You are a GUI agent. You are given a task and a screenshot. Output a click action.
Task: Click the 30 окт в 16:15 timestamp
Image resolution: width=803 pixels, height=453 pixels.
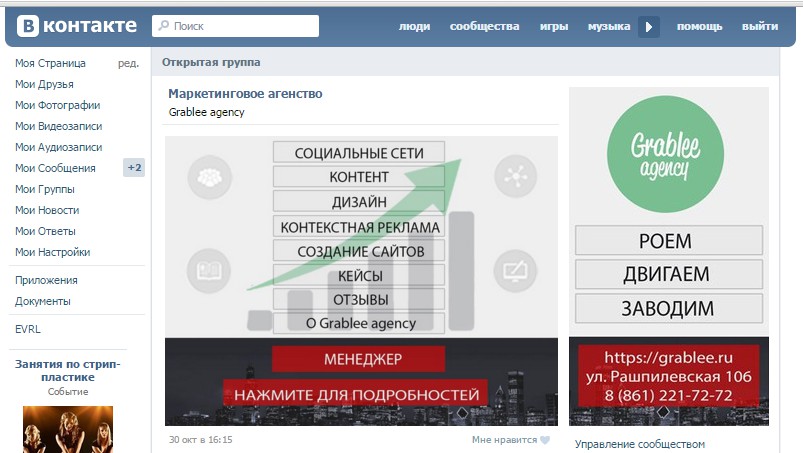click(x=200, y=440)
